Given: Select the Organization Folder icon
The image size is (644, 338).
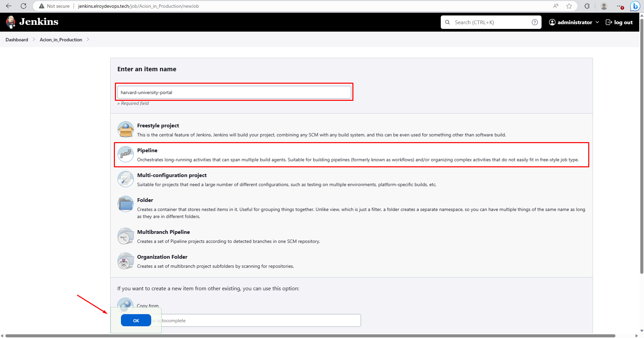Looking at the screenshot, I should pos(126,261).
